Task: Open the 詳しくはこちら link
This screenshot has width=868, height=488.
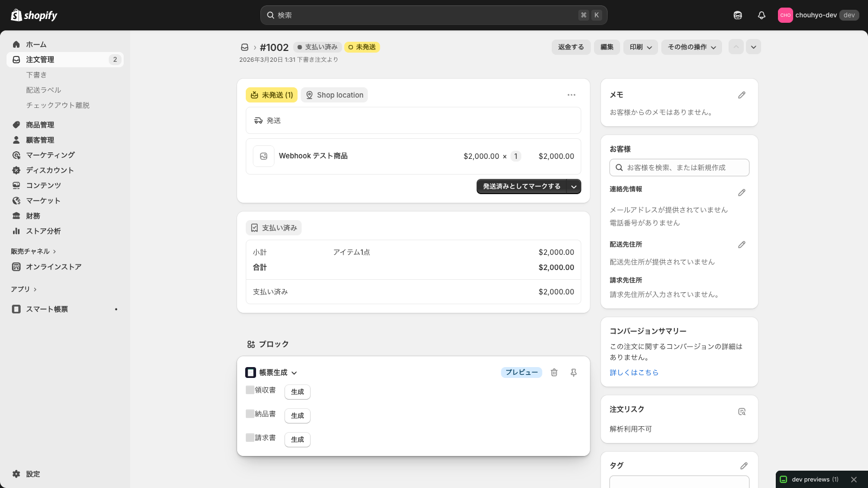Action: [x=634, y=373]
